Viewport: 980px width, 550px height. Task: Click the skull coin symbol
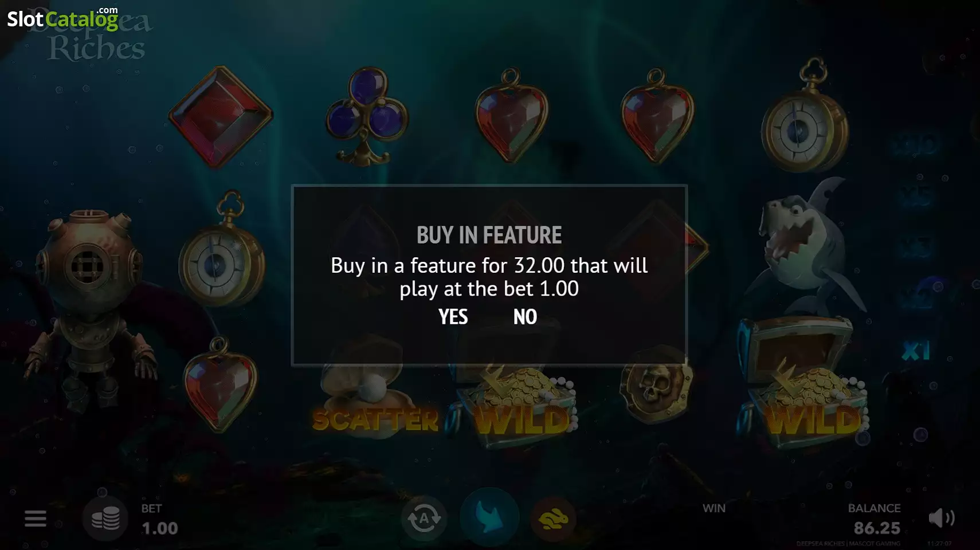click(x=656, y=387)
